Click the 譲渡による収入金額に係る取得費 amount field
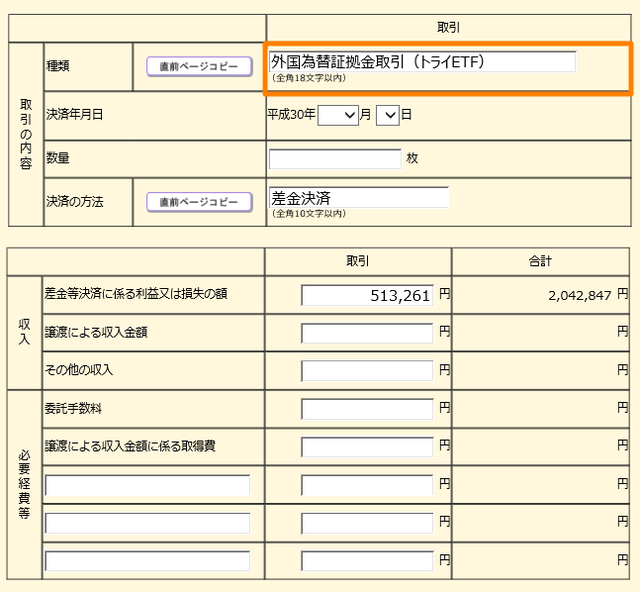This screenshot has width=640, height=592. tap(367, 447)
